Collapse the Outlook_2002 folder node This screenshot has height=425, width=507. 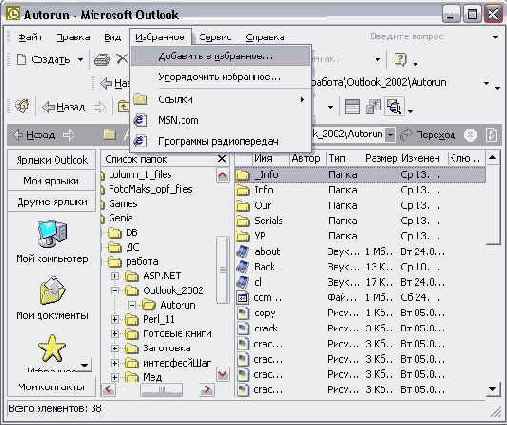[x=115, y=291]
